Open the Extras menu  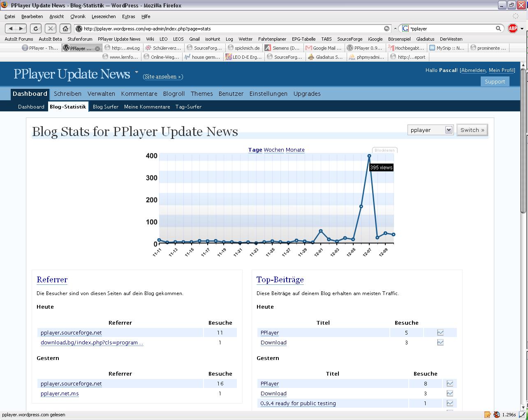click(x=129, y=16)
